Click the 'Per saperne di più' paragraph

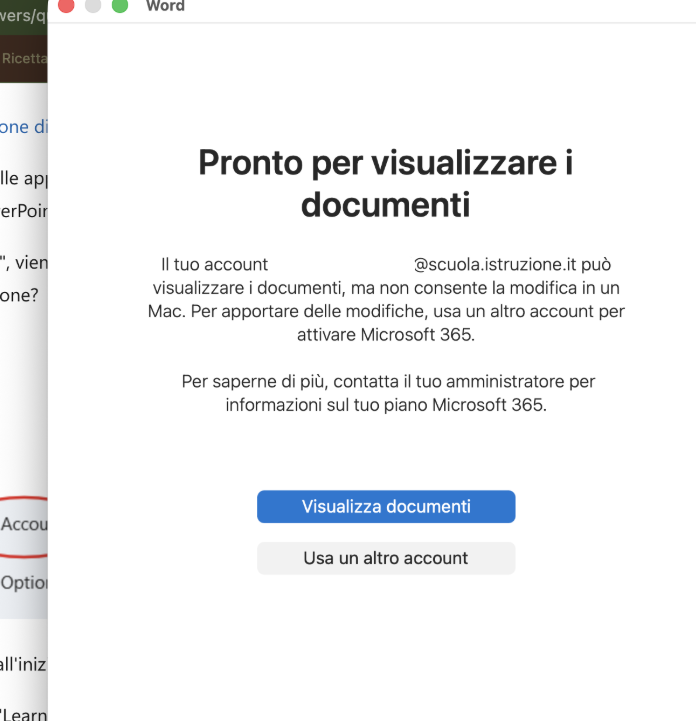click(387, 393)
